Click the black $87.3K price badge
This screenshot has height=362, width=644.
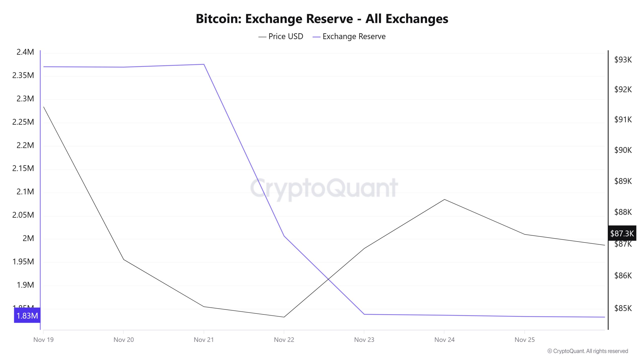(622, 233)
